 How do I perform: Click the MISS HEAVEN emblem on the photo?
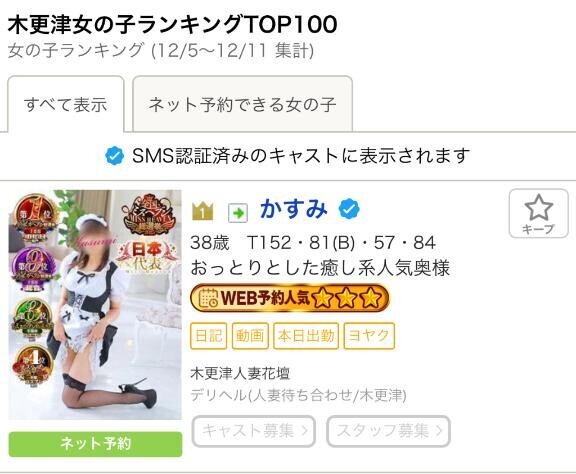[x=148, y=214]
